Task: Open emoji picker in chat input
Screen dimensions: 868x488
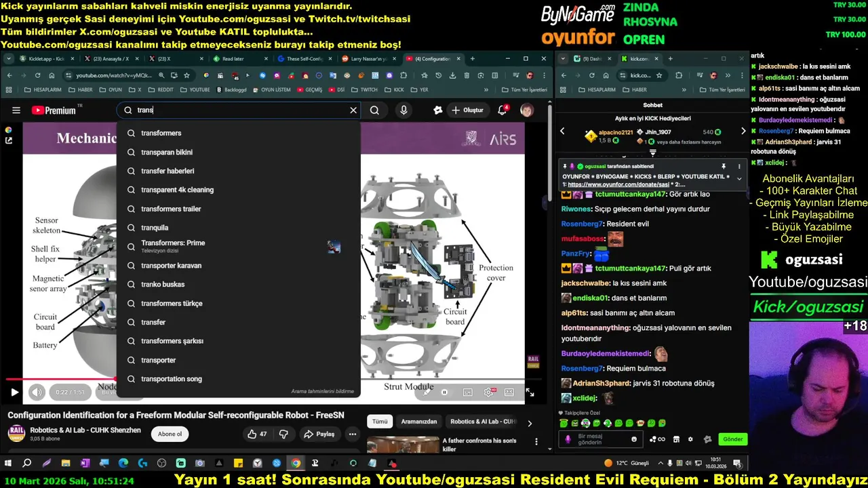Action: (x=634, y=439)
